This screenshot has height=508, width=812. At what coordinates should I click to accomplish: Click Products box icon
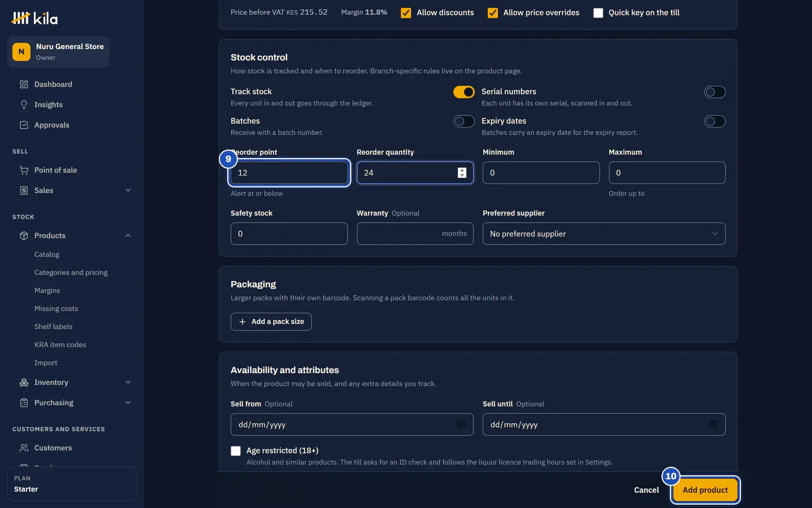pos(24,235)
